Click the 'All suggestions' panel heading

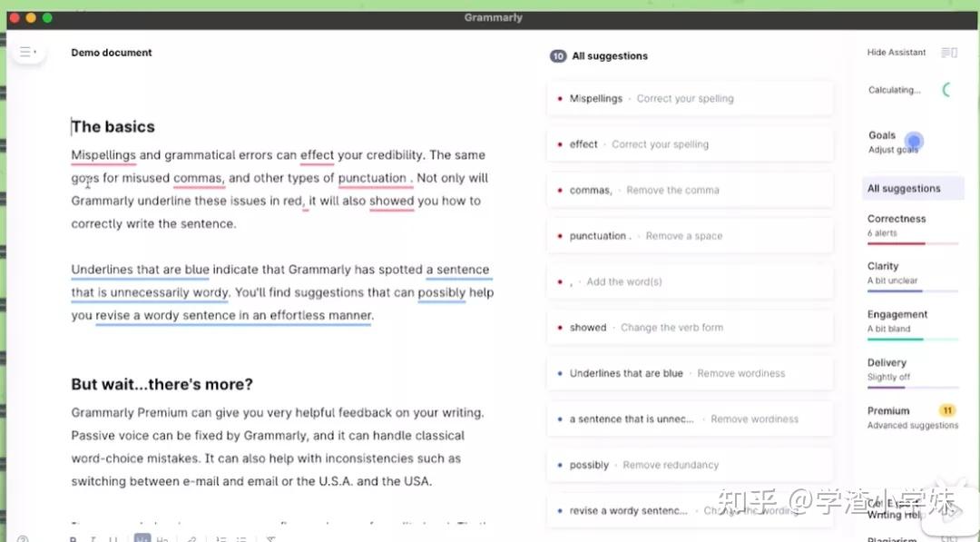coord(610,56)
